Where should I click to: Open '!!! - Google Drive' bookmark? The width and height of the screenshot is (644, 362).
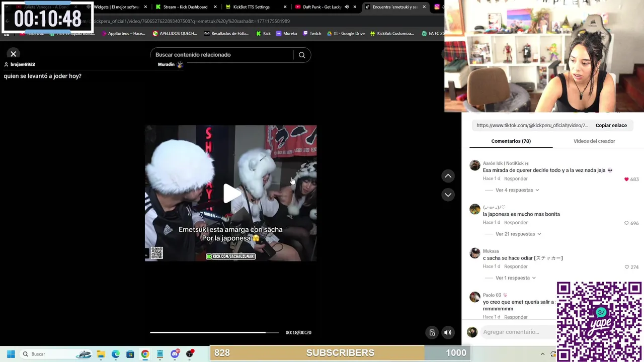tap(346, 33)
